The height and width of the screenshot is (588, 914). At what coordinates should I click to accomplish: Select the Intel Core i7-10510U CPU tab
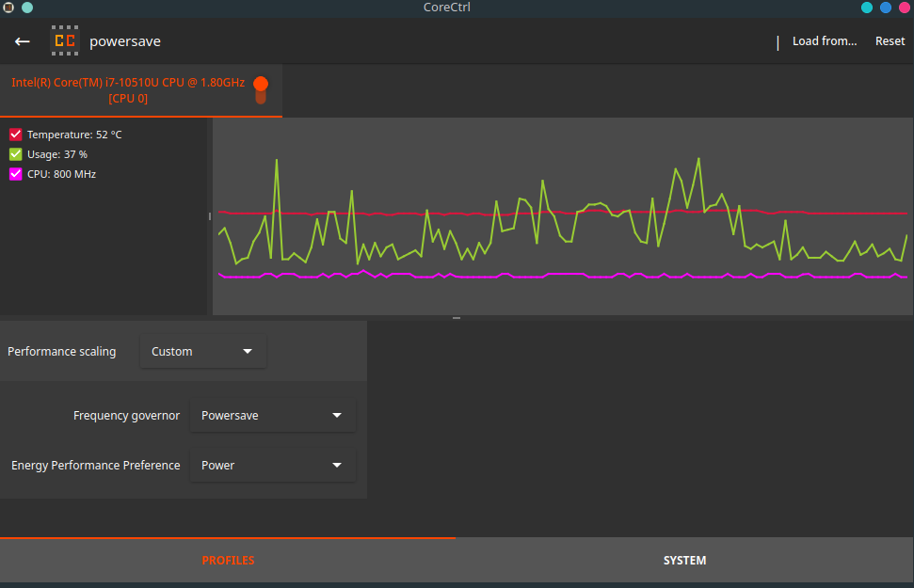coord(141,90)
